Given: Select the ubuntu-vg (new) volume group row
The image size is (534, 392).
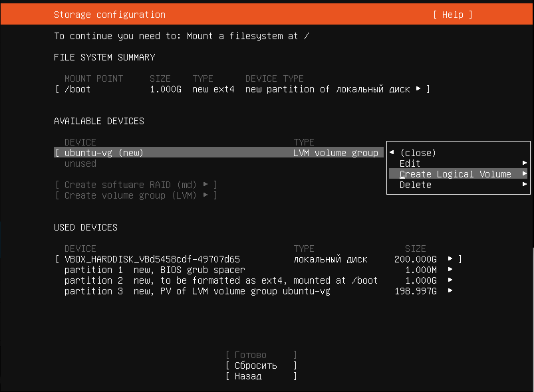Looking at the screenshot, I should point(104,153).
